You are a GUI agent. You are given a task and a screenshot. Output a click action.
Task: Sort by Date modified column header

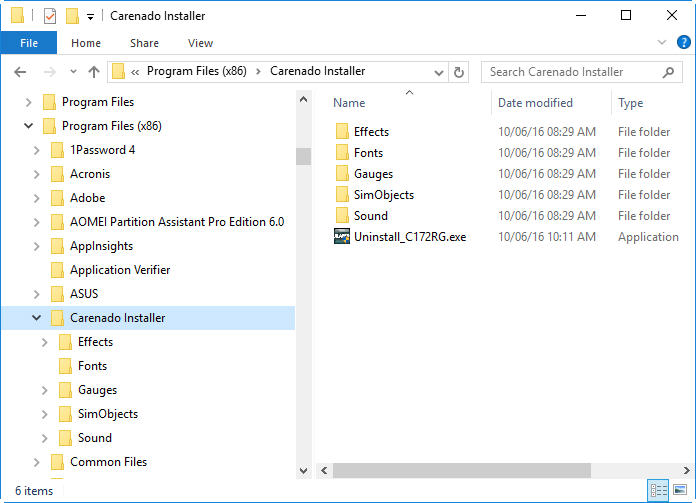(x=535, y=103)
